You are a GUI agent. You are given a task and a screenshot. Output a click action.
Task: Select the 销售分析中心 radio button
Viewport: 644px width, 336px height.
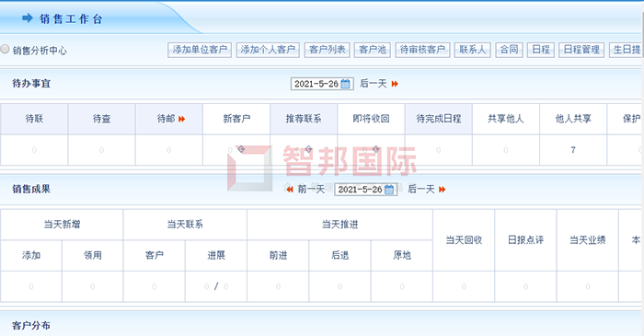click(5, 50)
